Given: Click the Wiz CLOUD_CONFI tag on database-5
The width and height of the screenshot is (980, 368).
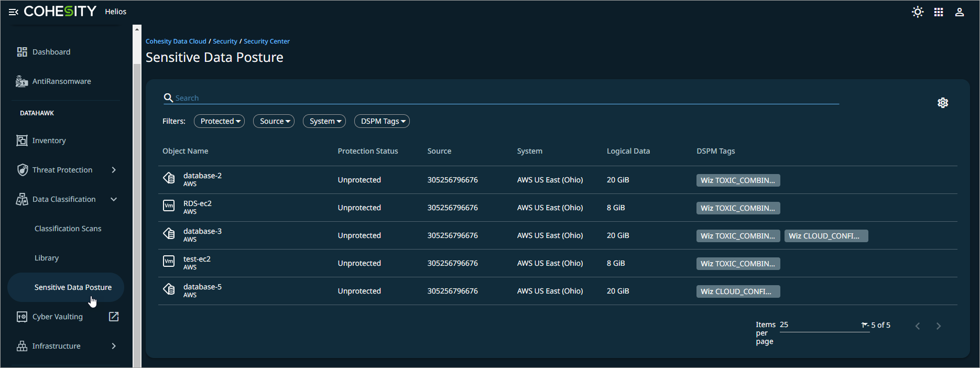Looking at the screenshot, I should (737, 291).
